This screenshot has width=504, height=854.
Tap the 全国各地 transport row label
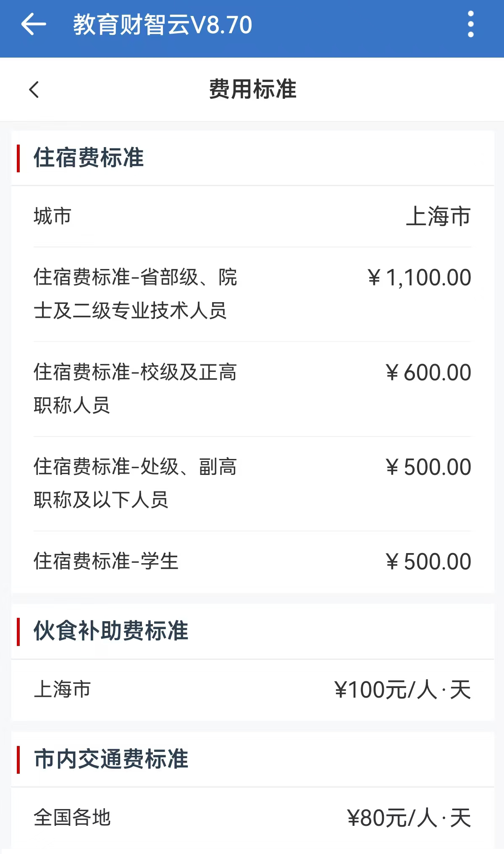pyautogui.click(x=72, y=818)
